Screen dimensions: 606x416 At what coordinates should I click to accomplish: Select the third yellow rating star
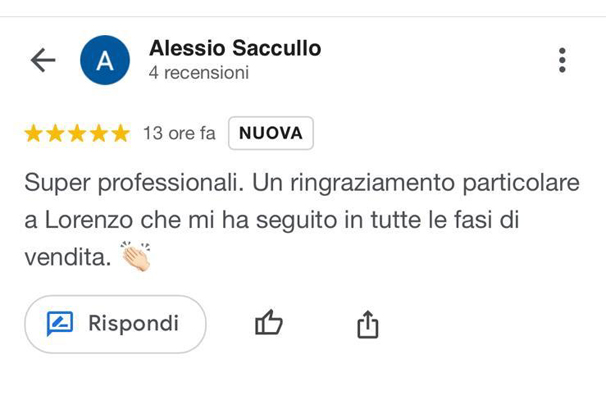[77, 133]
